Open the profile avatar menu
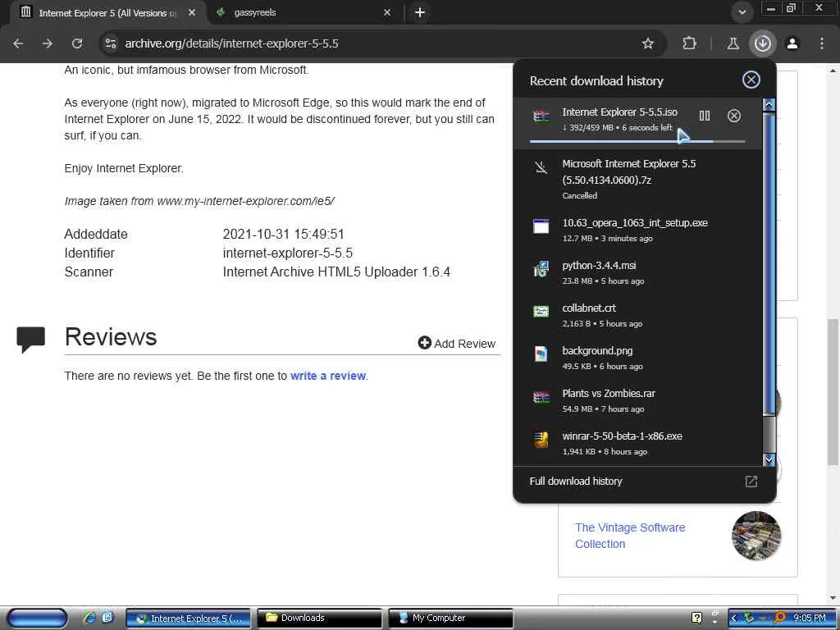The image size is (840, 630). (x=792, y=43)
